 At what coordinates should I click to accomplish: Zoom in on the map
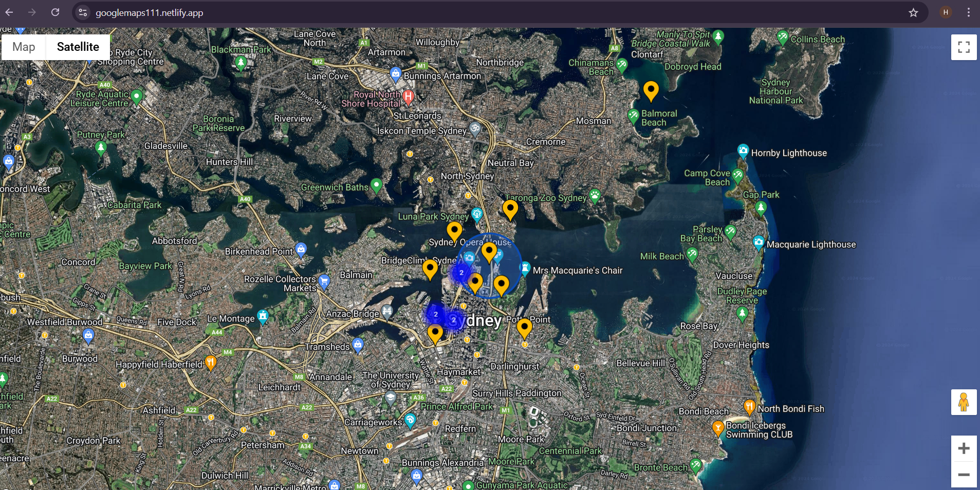coord(964,448)
